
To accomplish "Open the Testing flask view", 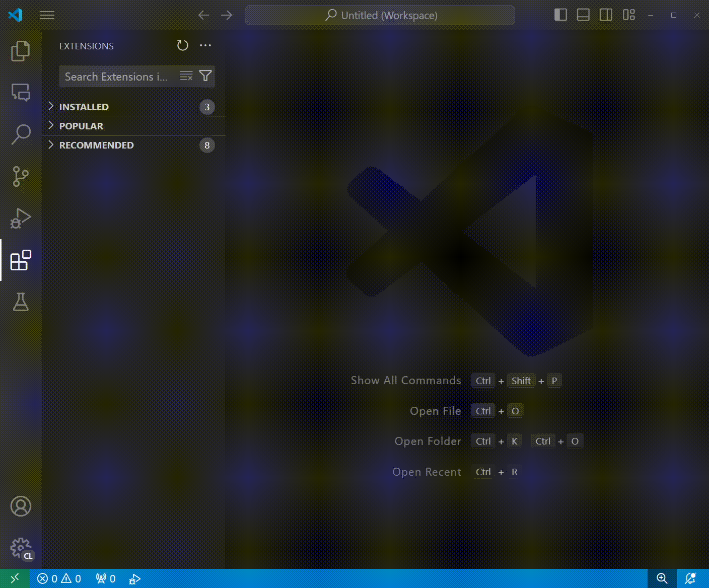I will point(21,302).
